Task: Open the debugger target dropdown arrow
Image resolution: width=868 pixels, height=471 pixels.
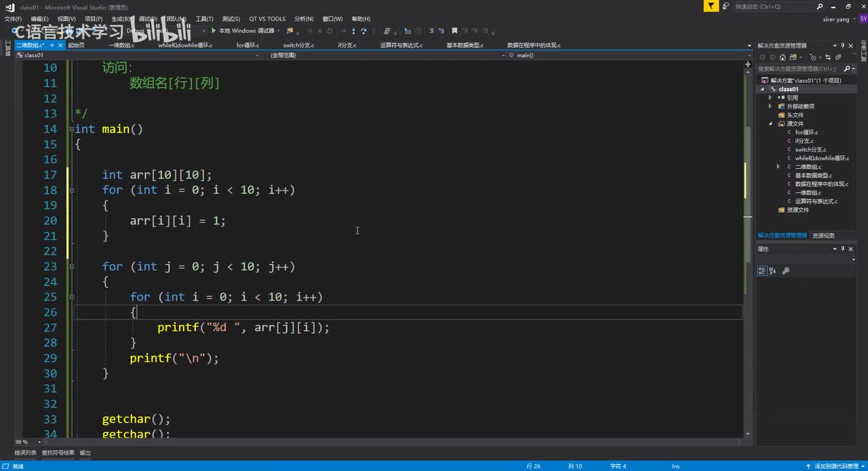Action: click(279, 31)
